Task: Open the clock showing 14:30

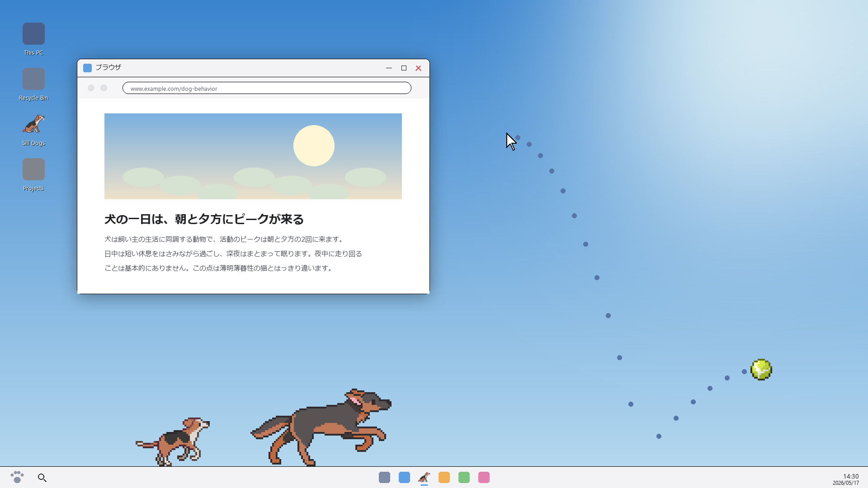Action: coord(851,476)
